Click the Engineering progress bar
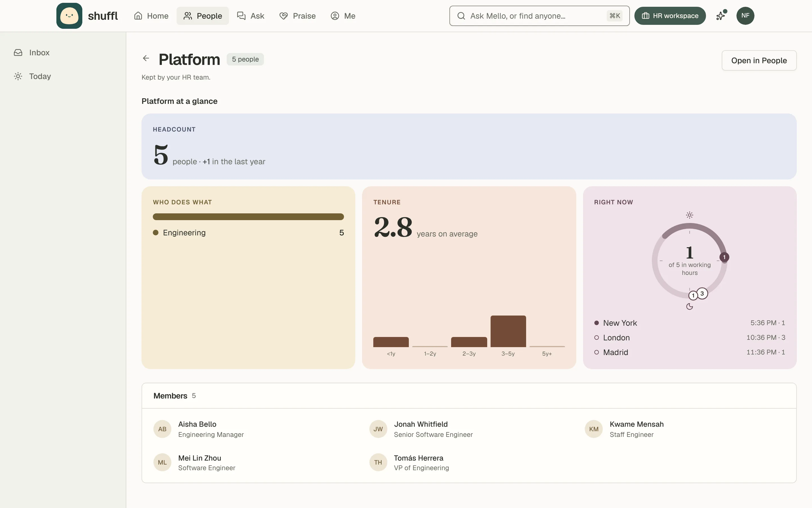The height and width of the screenshot is (508, 812). [x=248, y=217]
